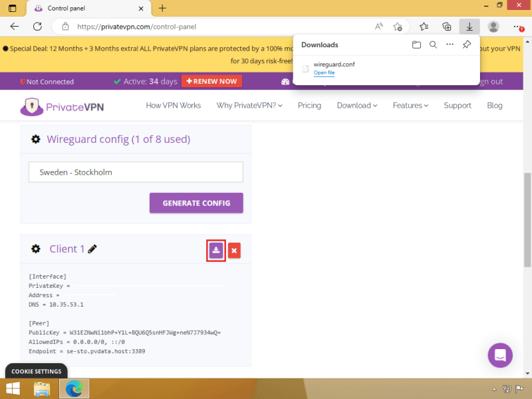The image size is (532, 399).
Task: Open file link for wireguard.conf
Action: (x=324, y=72)
